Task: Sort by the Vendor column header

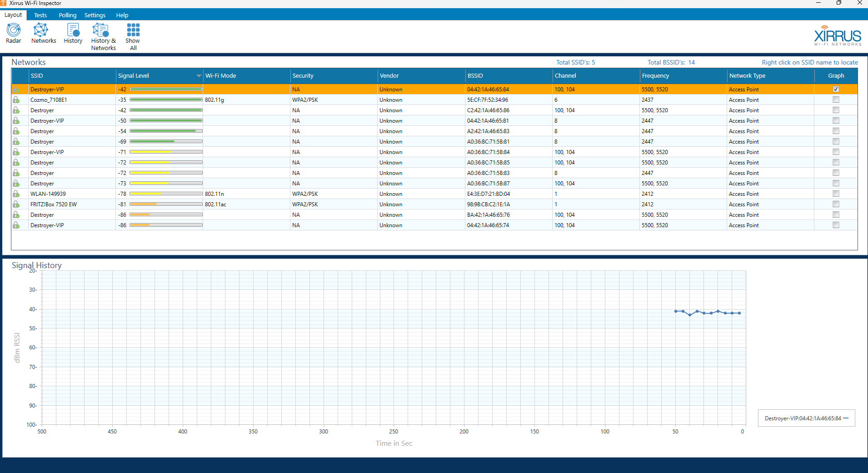Action: coord(421,76)
